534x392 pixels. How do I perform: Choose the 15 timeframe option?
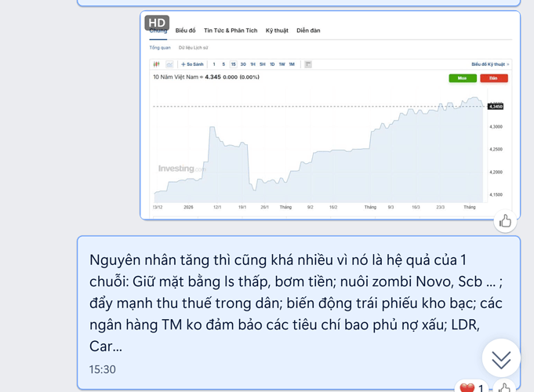pyautogui.click(x=234, y=64)
